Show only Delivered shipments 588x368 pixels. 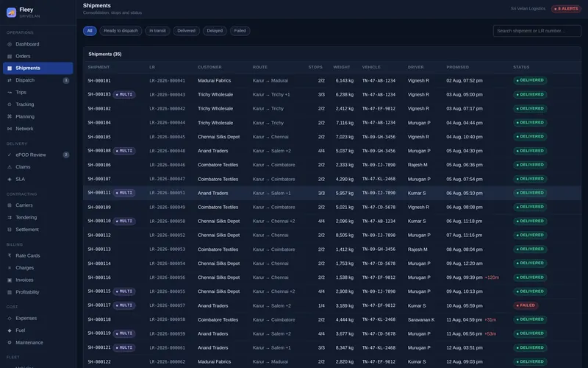(x=187, y=31)
